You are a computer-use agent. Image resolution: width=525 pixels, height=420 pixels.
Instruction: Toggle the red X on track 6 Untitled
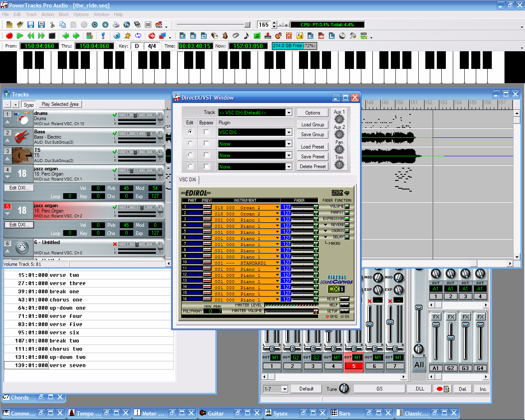[x=115, y=244]
